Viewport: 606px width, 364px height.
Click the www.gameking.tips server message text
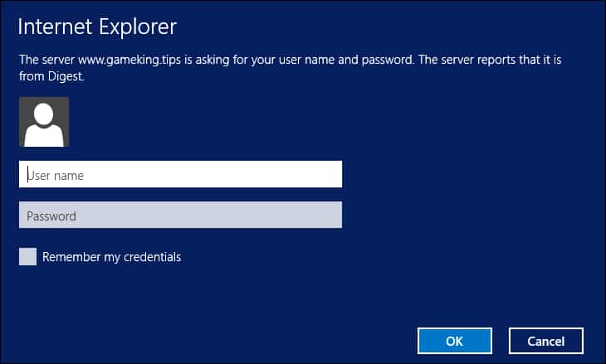pos(291,68)
